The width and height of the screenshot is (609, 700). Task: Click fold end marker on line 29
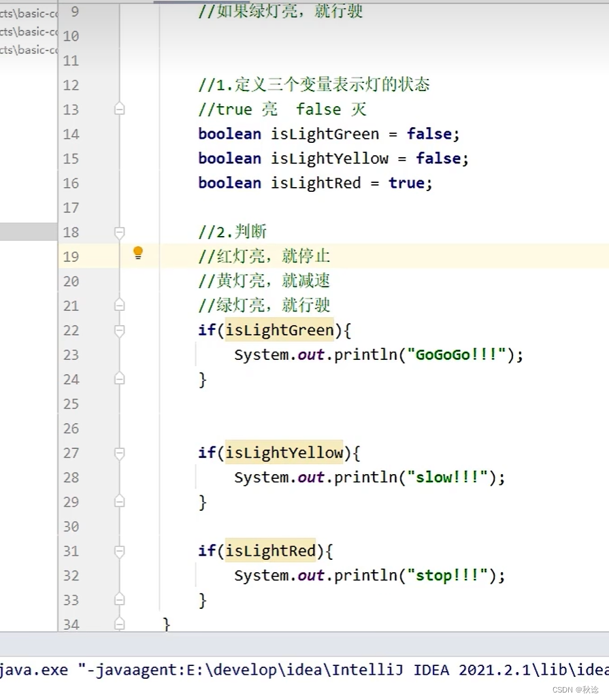(x=120, y=501)
